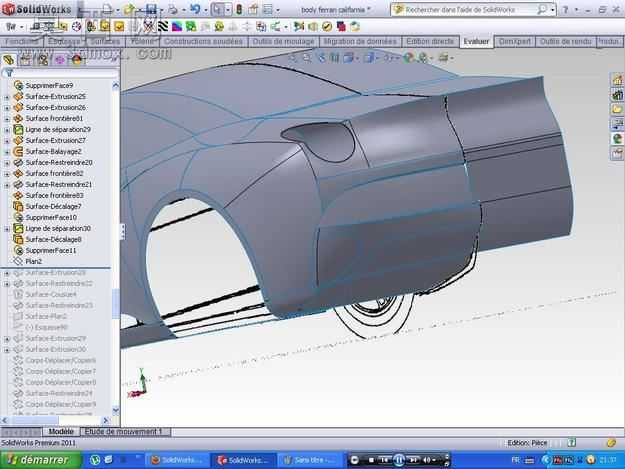Expand Ligne de séparation29 node
The width and height of the screenshot is (625, 469).
pos(7,130)
